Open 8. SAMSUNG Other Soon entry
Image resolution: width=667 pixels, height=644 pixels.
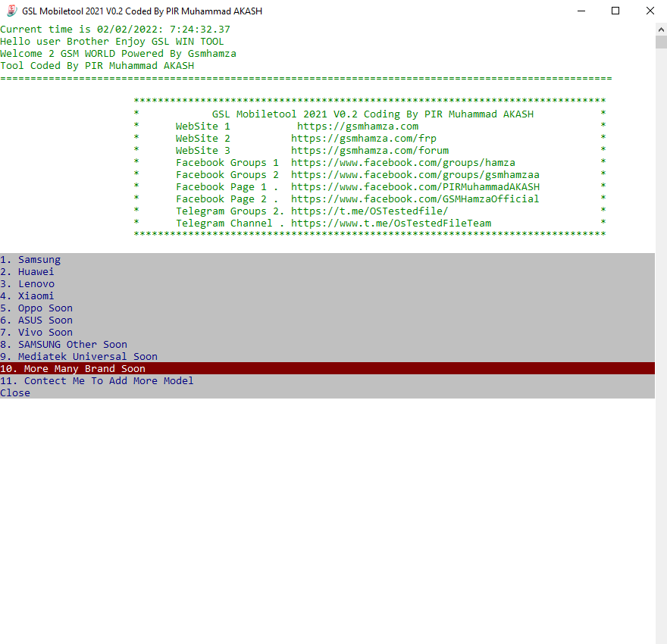click(327, 344)
